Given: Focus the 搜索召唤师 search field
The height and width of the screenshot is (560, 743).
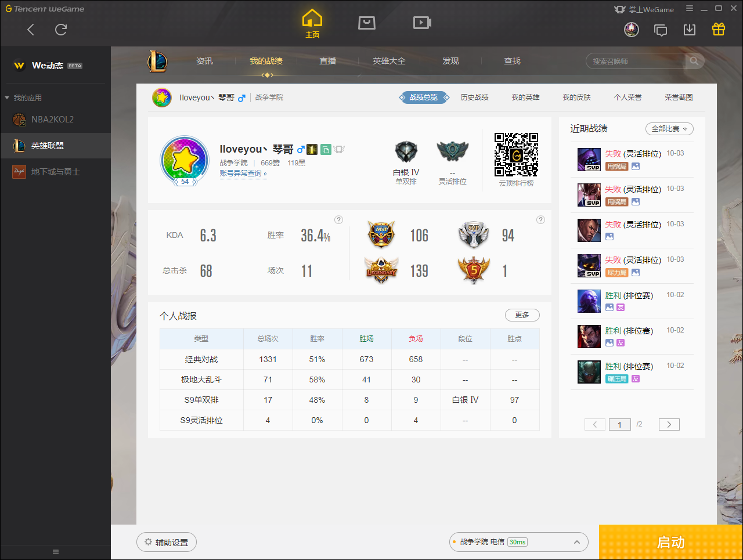Looking at the screenshot, I should tap(636, 61).
